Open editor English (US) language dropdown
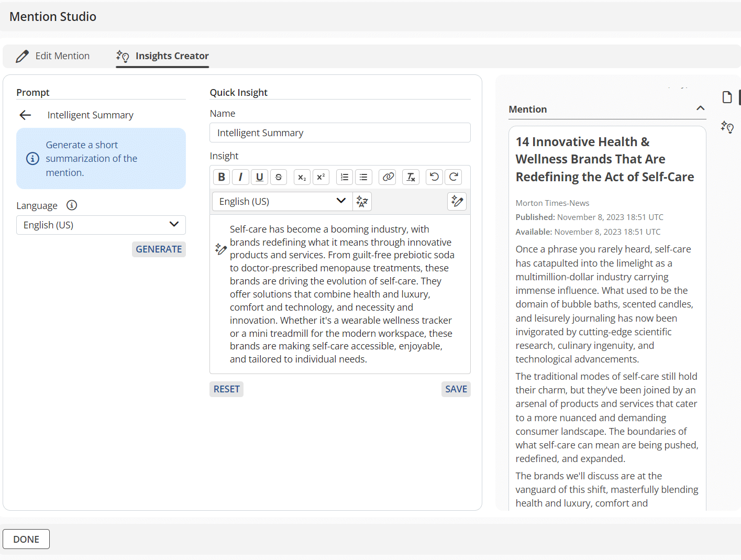Image resolution: width=741 pixels, height=560 pixels. [x=282, y=202]
